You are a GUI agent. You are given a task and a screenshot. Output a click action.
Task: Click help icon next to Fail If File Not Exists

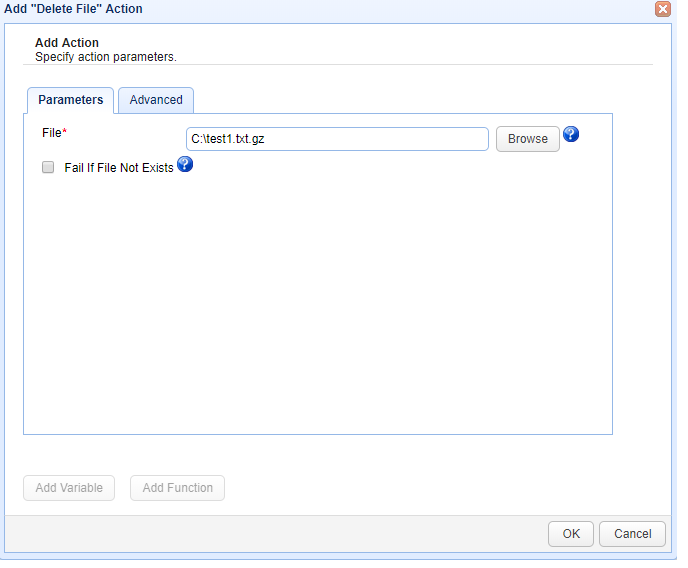pyautogui.click(x=185, y=165)
